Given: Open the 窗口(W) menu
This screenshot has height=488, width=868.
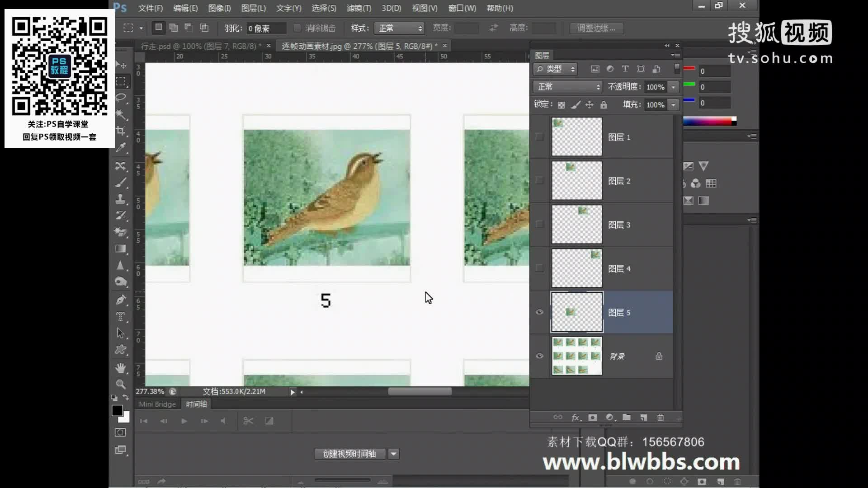Looking at the screenshot, I should [462, 8].
